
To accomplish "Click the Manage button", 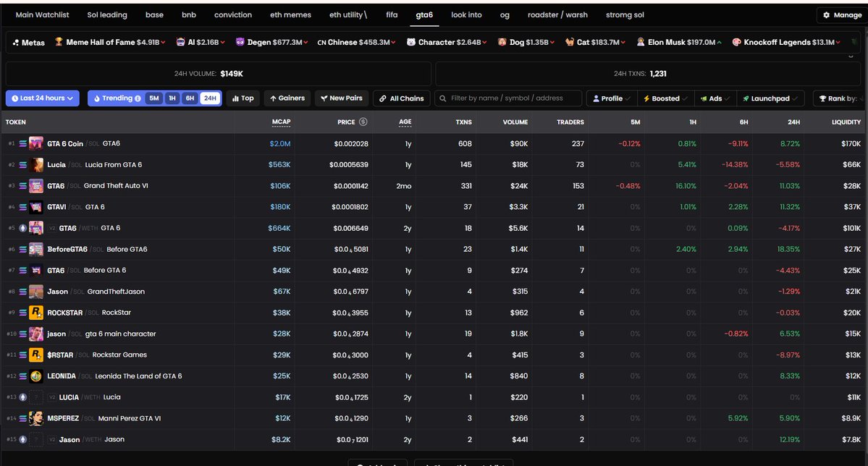I will tap(842, 15).
